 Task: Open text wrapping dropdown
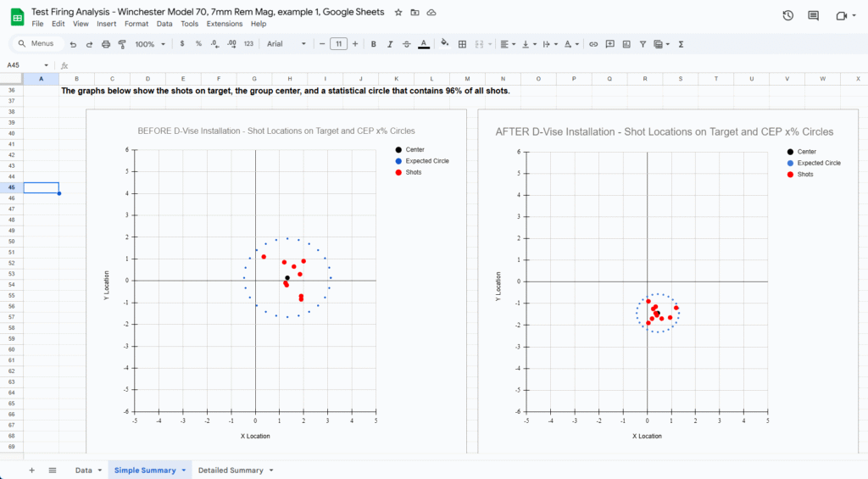549,44
